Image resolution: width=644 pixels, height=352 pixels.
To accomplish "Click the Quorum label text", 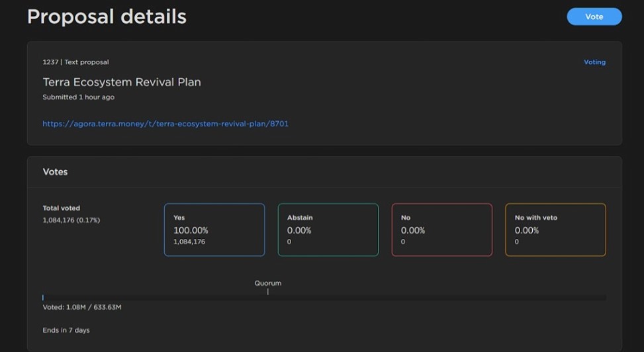I will pos(268,283).
